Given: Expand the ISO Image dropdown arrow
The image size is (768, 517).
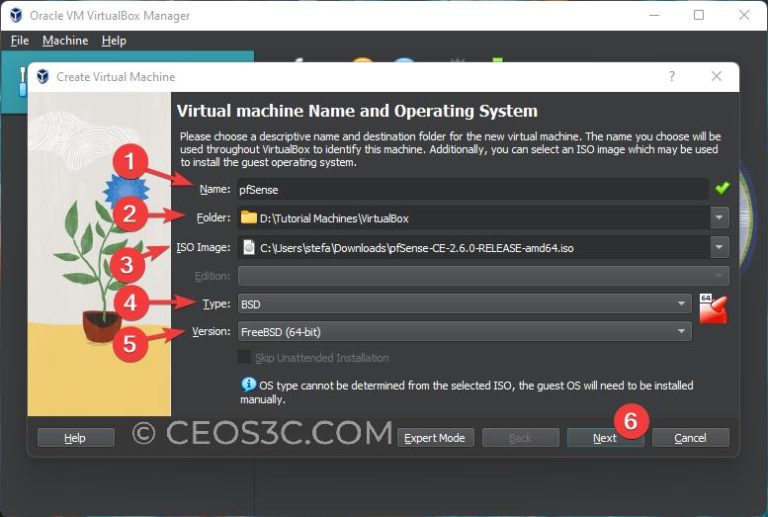Looking at the screenshot, I should tap(719, 247).
